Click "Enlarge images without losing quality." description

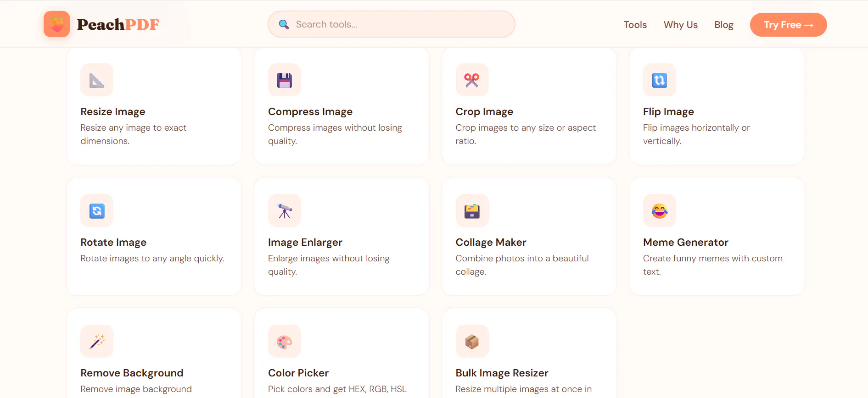click(x=329, y=265)
